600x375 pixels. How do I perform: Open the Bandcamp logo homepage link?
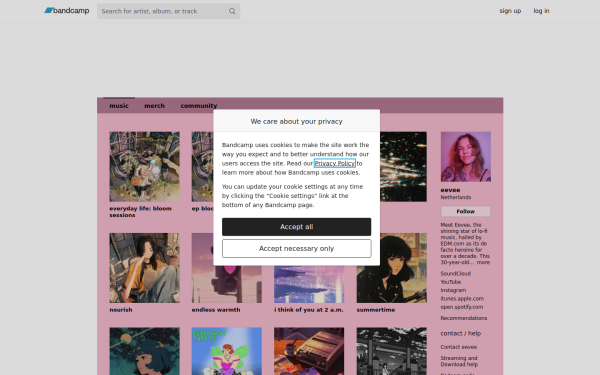(x=67, y=11)
